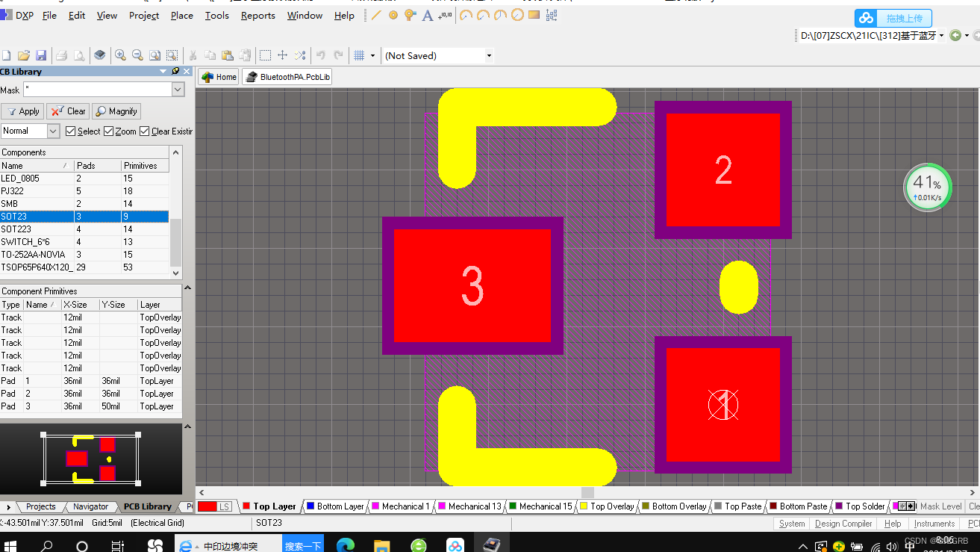Click the Instruments status bar button
980x552 pixels.
934,524
